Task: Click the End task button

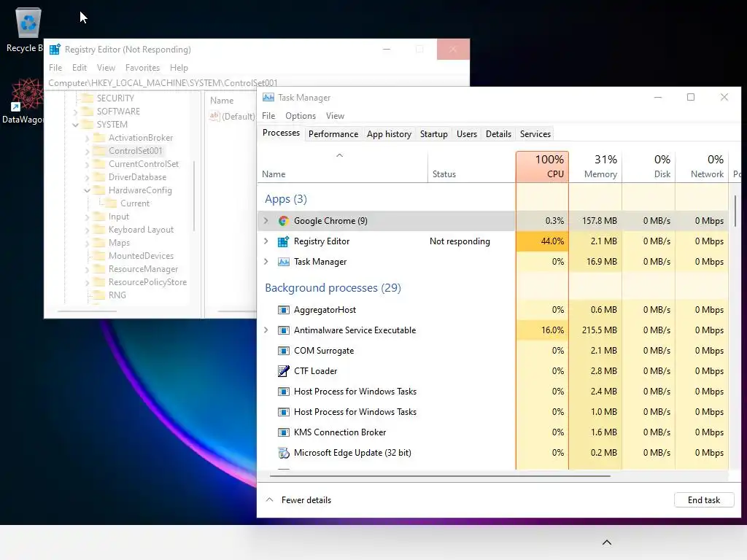Action: click(704, 500)
